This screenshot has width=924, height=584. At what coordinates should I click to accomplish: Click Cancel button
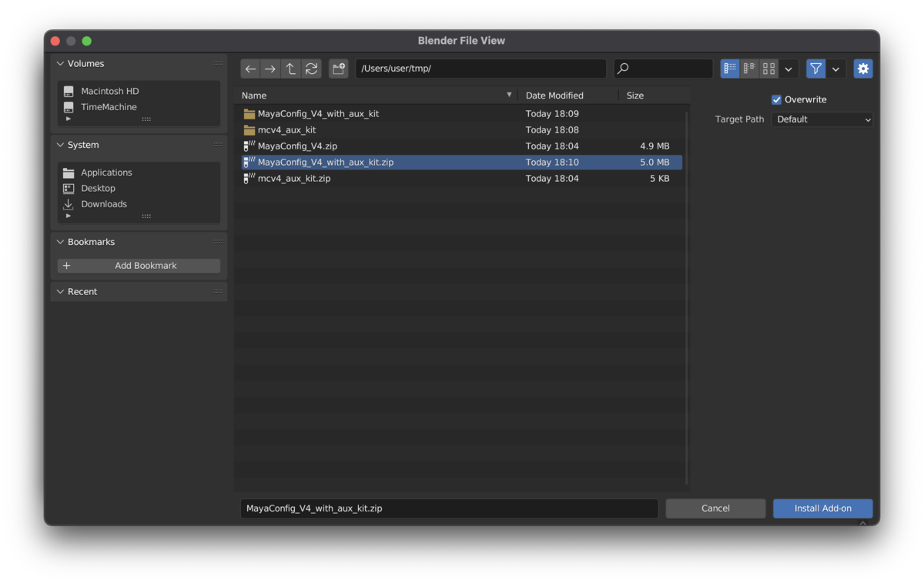pos(715,508)
